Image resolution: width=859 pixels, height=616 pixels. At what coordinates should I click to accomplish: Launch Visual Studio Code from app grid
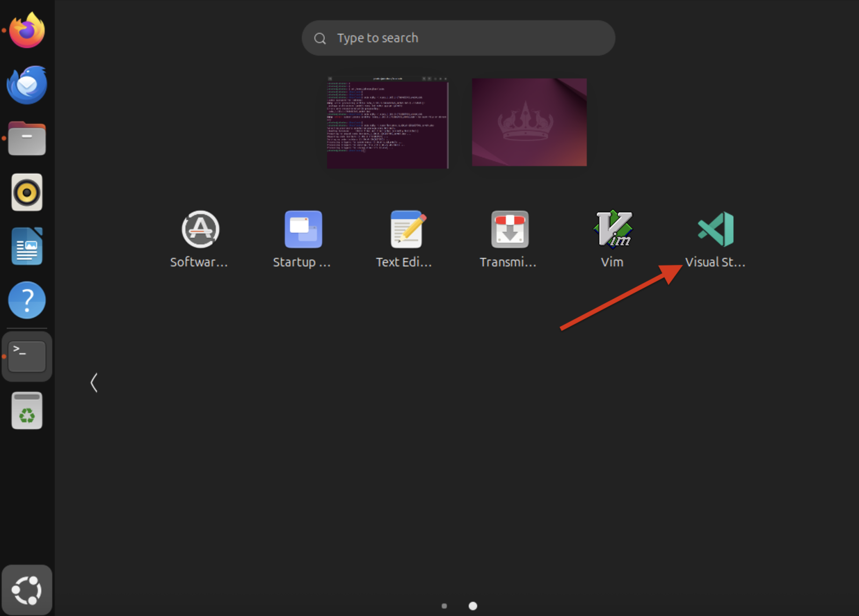pyautogui.click(x=715, y=230)
